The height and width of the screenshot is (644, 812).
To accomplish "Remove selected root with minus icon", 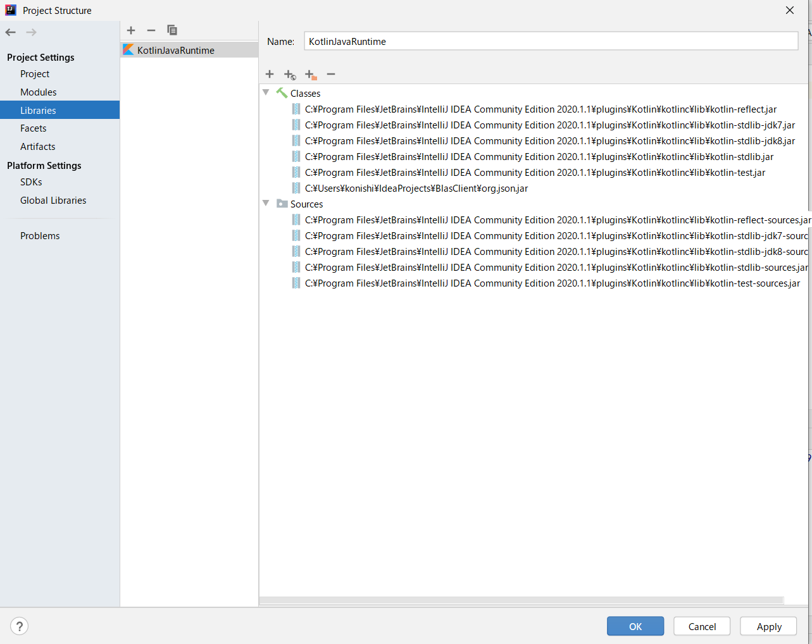I will coord(330,74).
